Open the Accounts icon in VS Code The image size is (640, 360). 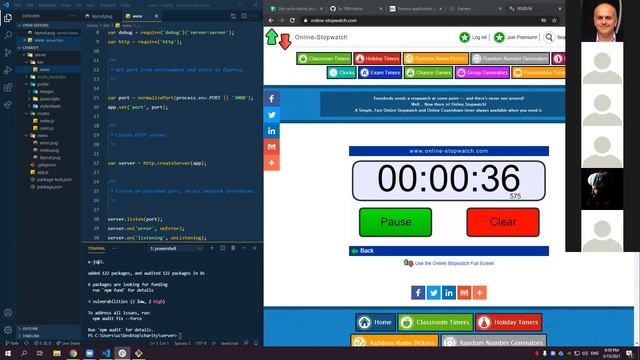[8, 313]
